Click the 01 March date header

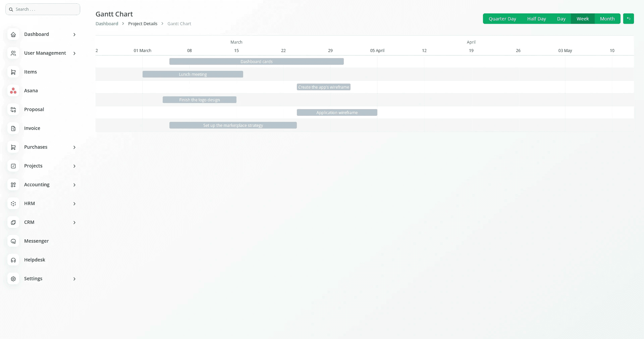coord(143,51)
